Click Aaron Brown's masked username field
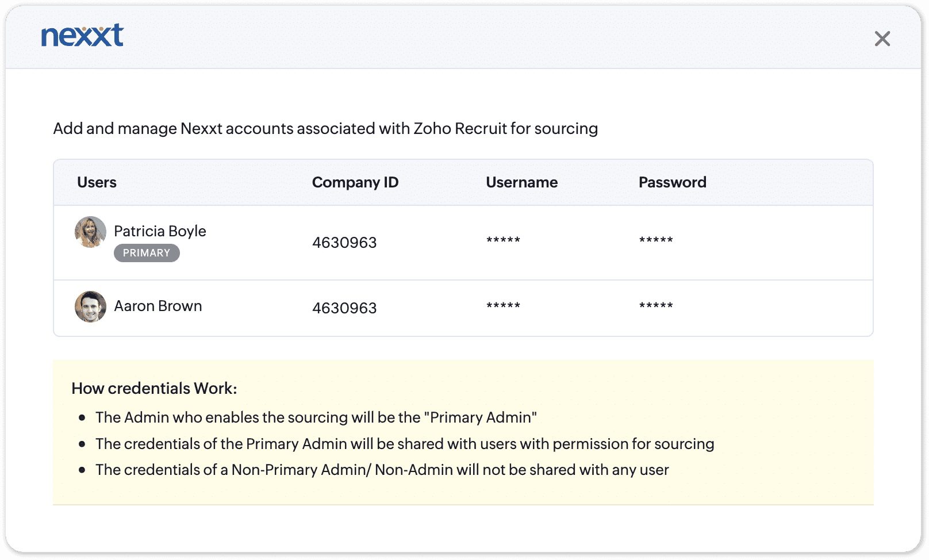Image resolution: width=929 pixels, height=560 pixels. click(503, 306)
